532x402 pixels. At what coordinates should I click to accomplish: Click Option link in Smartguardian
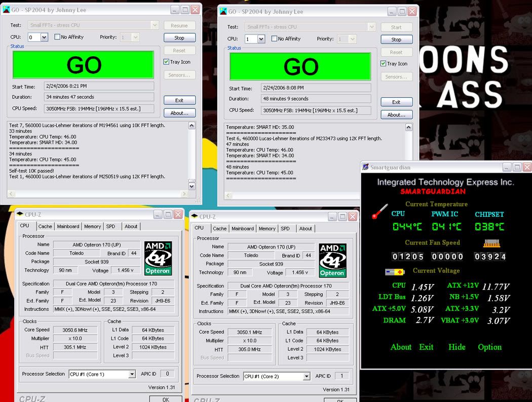coord(489,347)
